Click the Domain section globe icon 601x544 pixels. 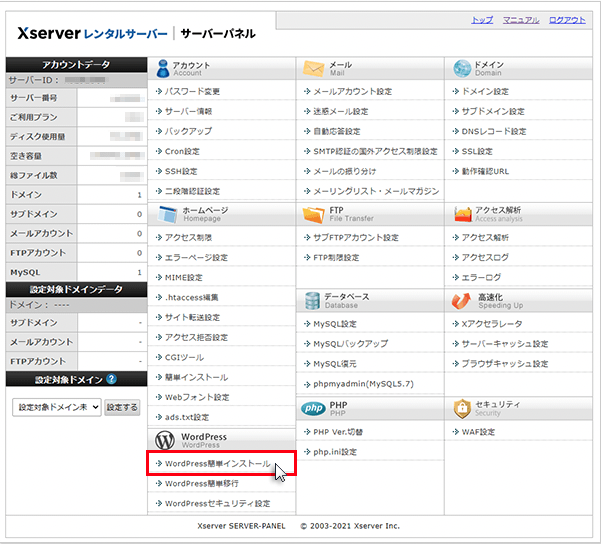pos(462,68)
